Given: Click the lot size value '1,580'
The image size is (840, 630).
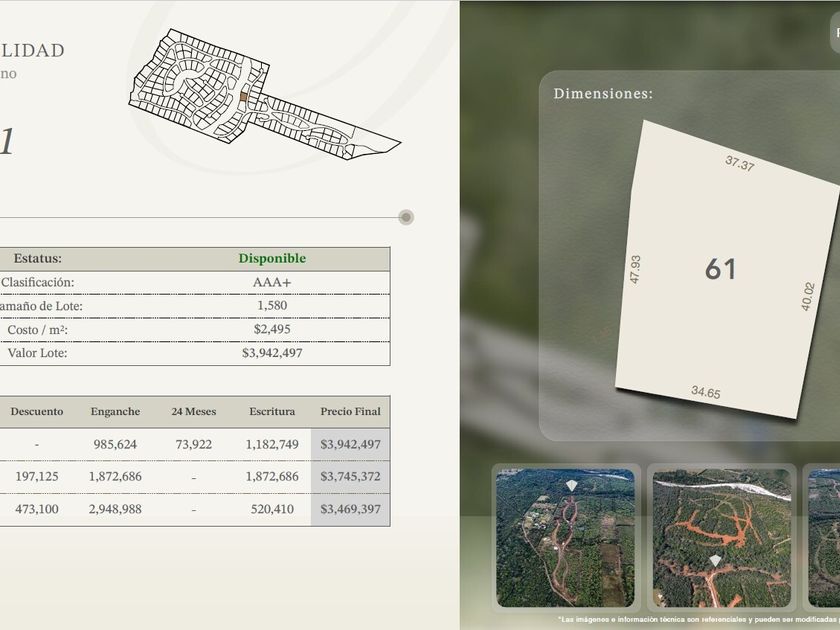Looking at the screenshot, I should (x=272, y=305).
